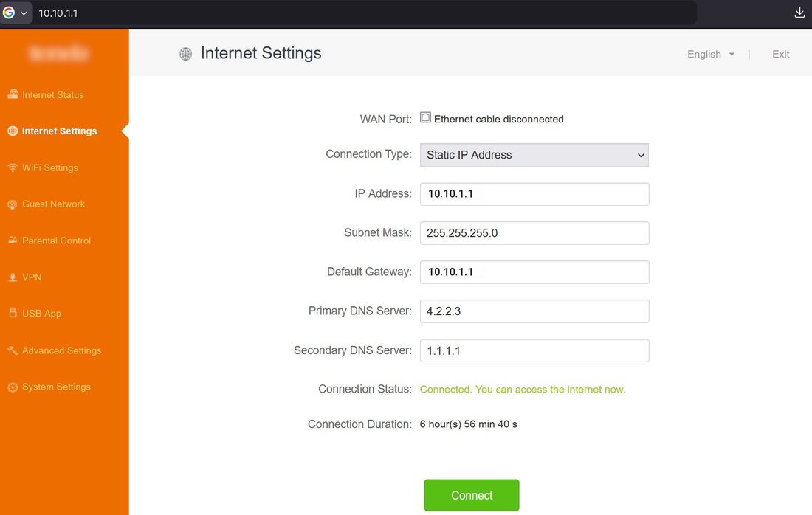812x515 pixels.
Task: Click the Guest Network sidebar icon
Action: click(x=13, y=204)
